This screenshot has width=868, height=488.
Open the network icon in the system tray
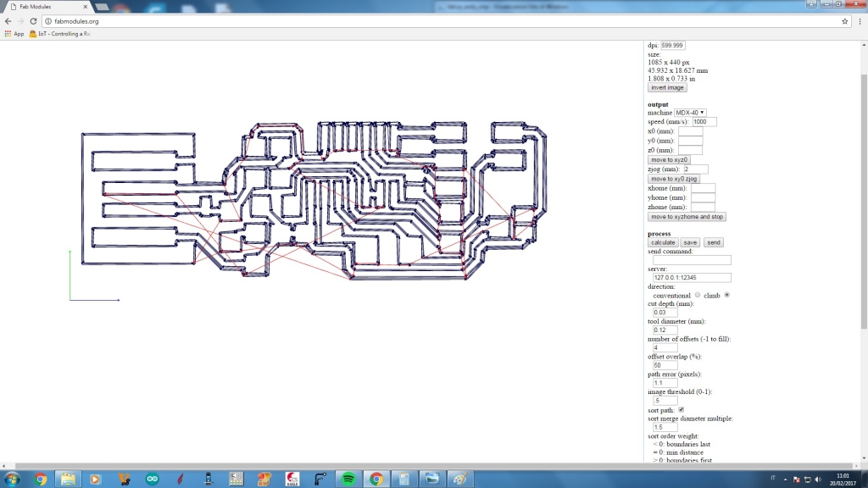coord(807,480)
